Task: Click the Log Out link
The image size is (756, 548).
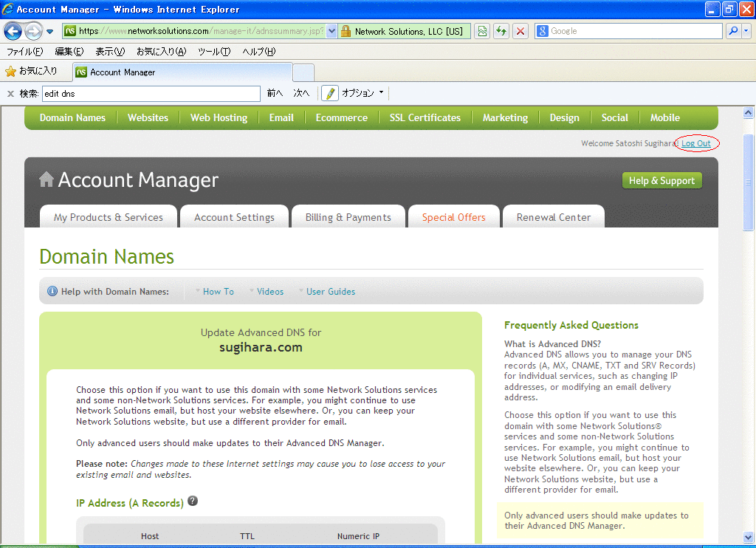Action: pos(695,143)
